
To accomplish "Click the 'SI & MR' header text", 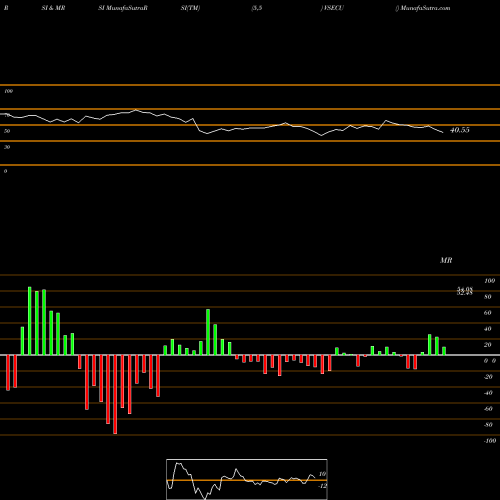I will [x=53, y=8].
